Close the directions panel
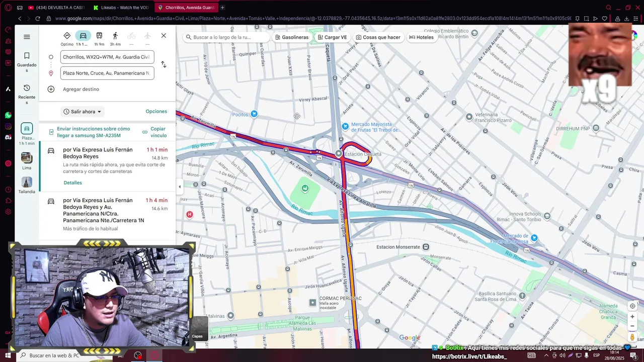This screenshot has width=644, height=362. (x=164, y=36)
